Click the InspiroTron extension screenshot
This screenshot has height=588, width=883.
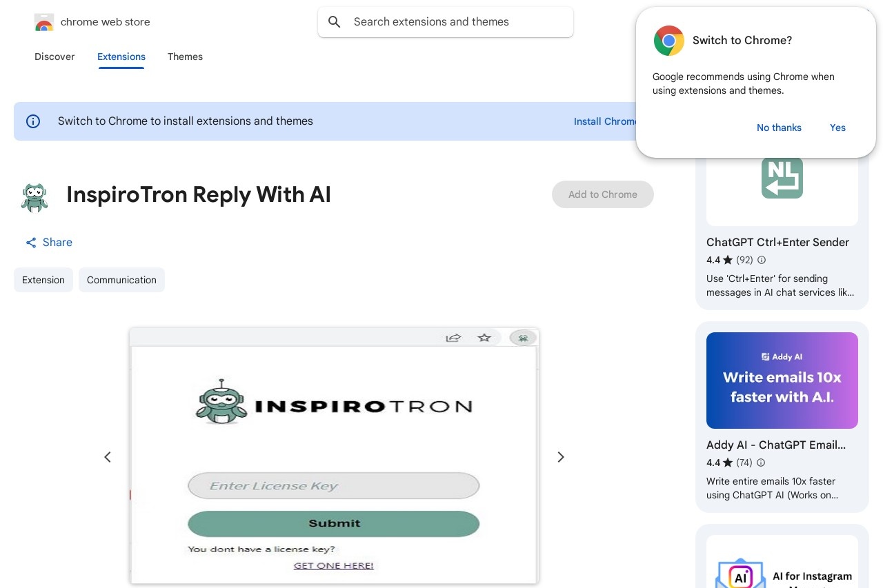334,456
